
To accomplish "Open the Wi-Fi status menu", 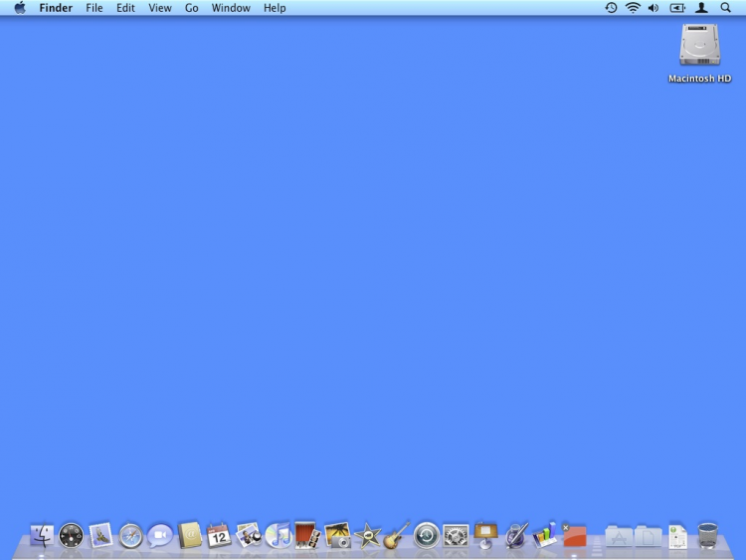I will pos(633,8).
